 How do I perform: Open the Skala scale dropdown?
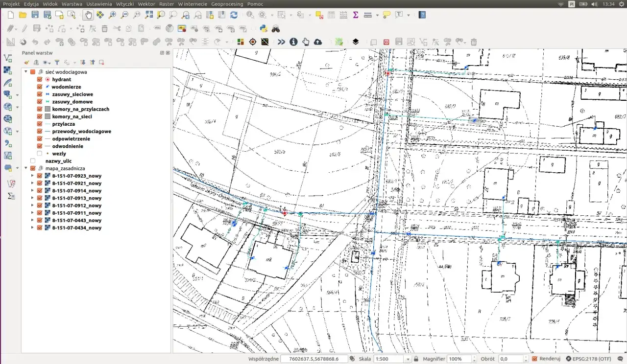[x=407, y=359]
